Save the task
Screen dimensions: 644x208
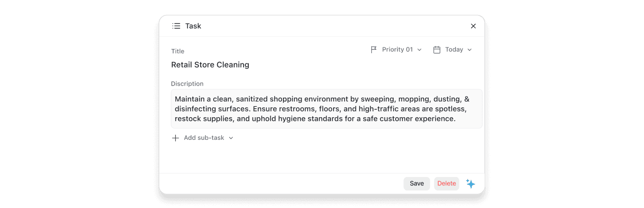(416, 183)
